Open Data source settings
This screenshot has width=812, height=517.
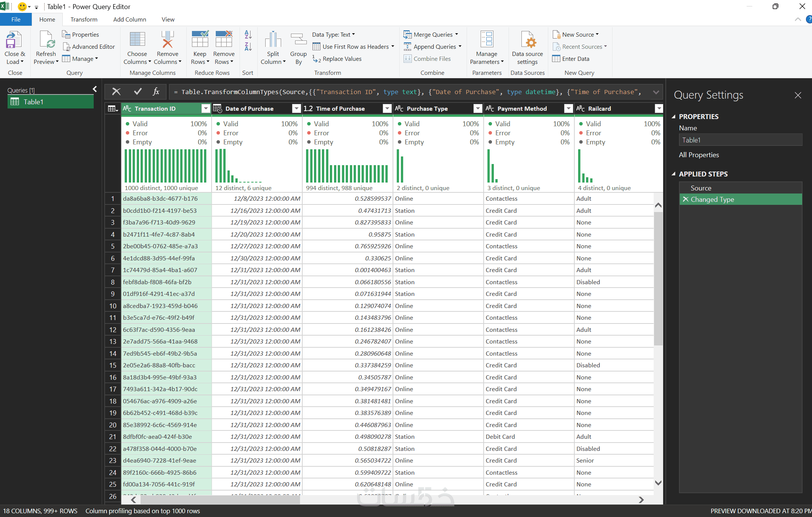point(527,48)
